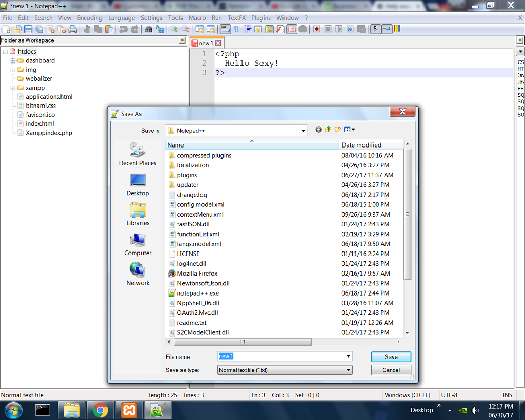
Task: Go to Libraries in Save As sidebar
Action: tap(137, 214)
